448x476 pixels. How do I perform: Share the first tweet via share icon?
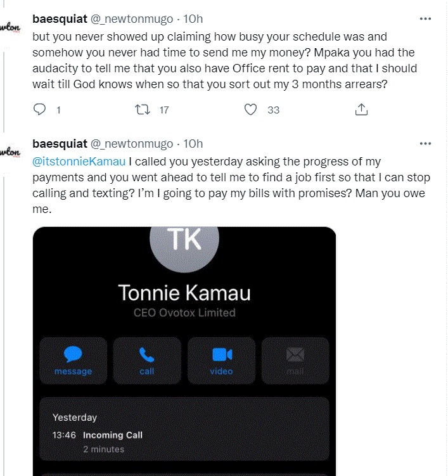(x=361, y=110)
